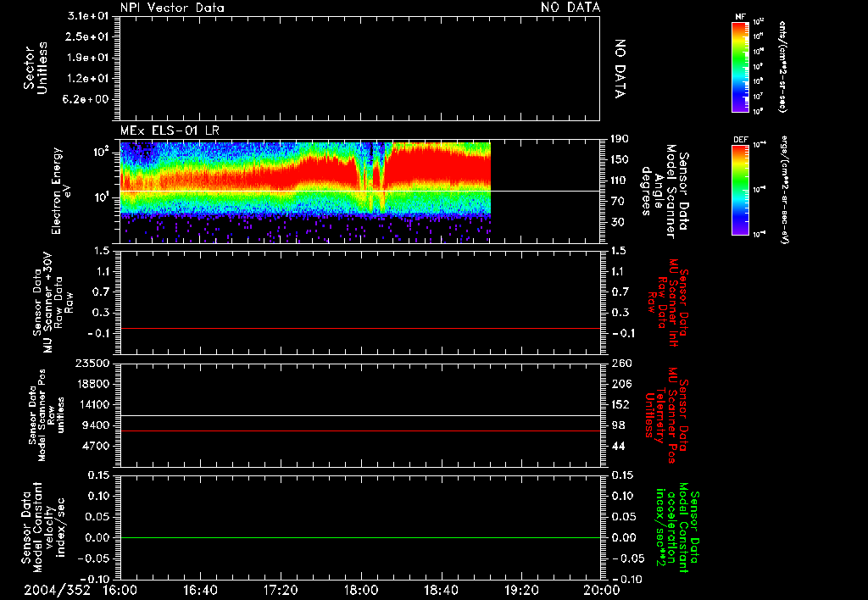Click the red 'MU Scanner Pos Telemetry' axis label
This screenshot has height=600, width=868.
[667, 415]
